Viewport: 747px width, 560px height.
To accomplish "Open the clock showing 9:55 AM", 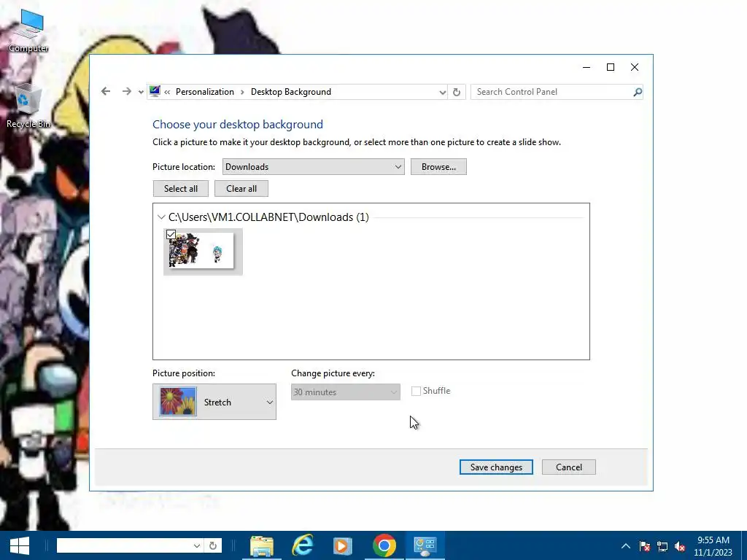I will click(x=713, y=546).
